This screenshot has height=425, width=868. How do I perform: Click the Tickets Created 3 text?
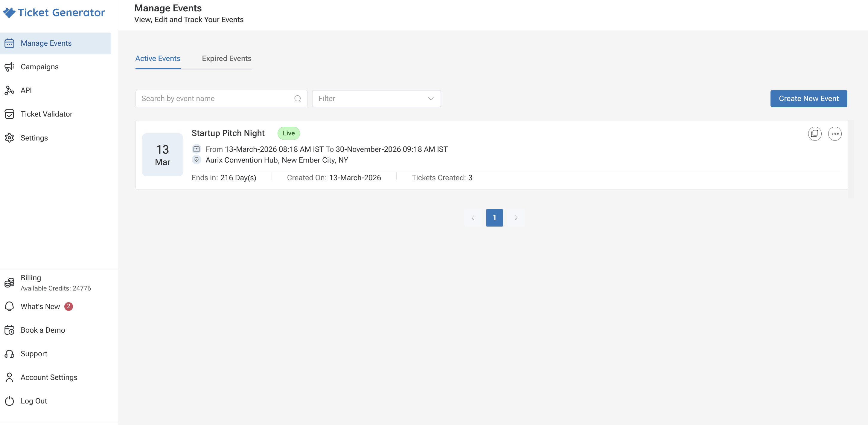tap(442, 178)
